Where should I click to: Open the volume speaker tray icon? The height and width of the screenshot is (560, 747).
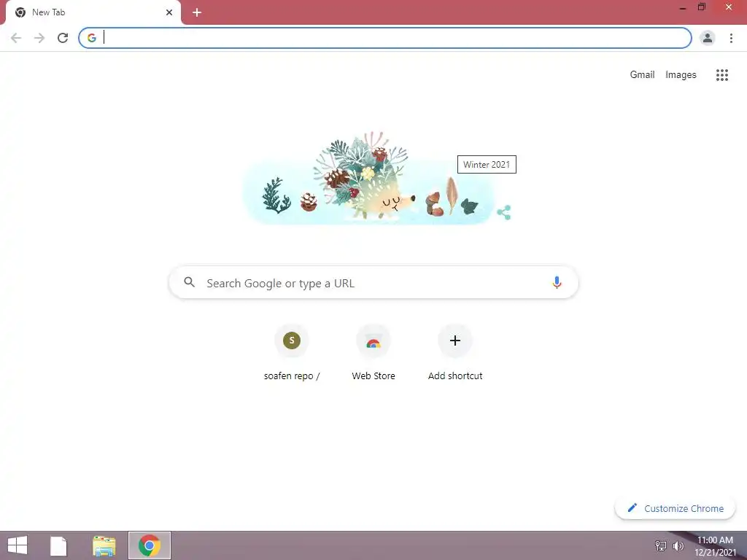678,545
